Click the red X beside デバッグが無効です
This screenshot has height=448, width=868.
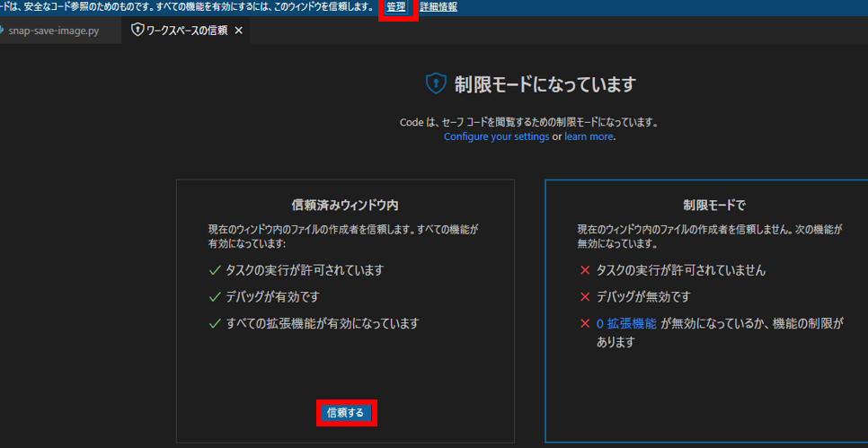[585, 296]
